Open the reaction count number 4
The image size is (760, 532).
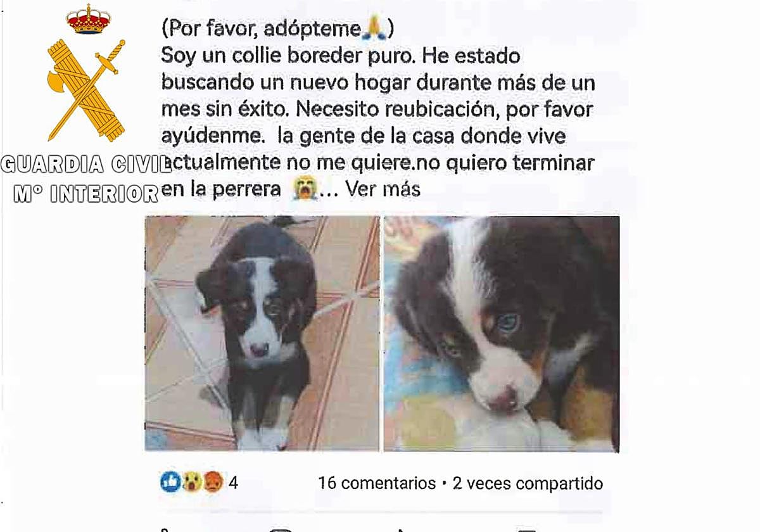[233, 483]
